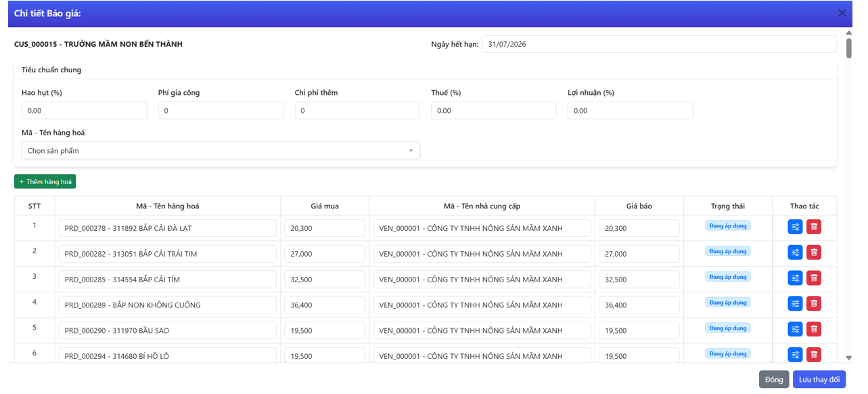Select PRD_000278 - 311892 BẮP CẢI ĐÀ LẠT field

pyautogui.click(x=168, y=228)
